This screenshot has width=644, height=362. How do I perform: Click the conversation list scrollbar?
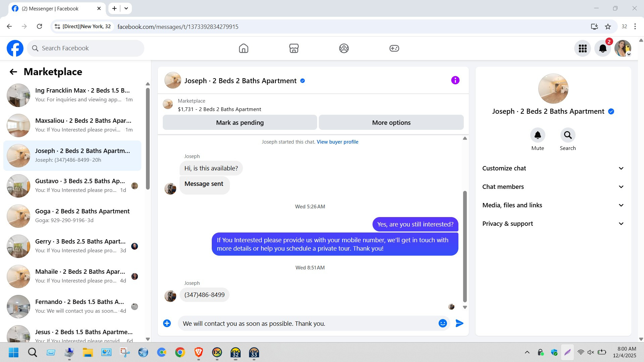click(148, 139)
